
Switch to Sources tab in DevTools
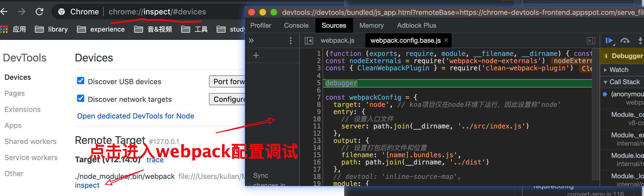point(334,25)
